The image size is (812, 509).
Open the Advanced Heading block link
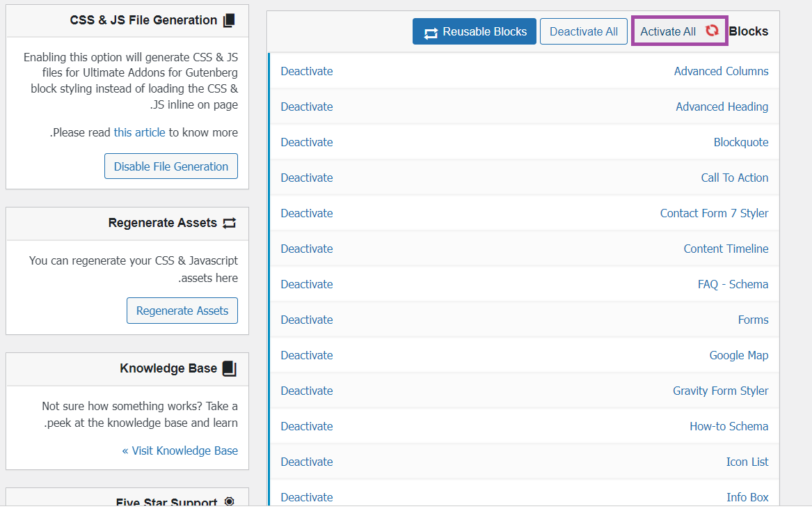[x=722, y=107]
